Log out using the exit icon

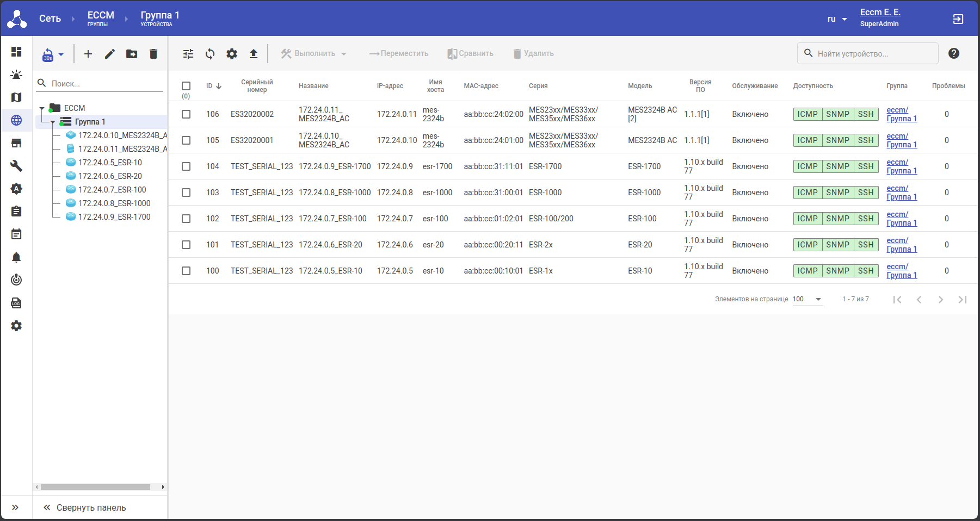click(x=958, y=19)
